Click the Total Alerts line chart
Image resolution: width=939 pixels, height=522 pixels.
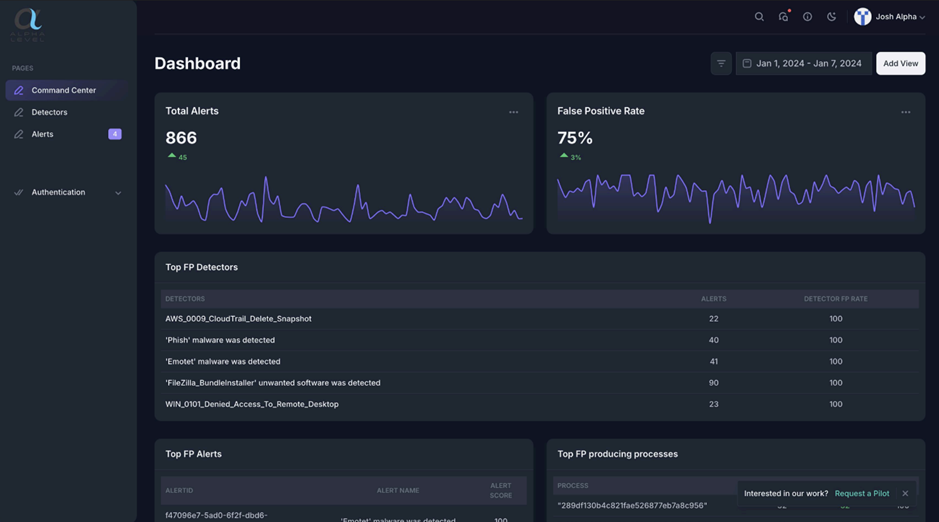pos(343,200)
